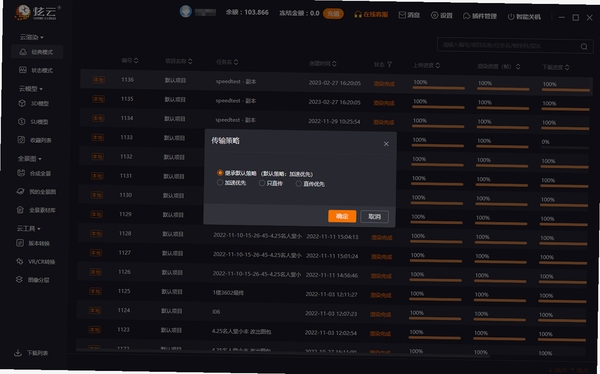Click upload progress bar of row 1136
The image size is (600, 374).
coord(439,88)
